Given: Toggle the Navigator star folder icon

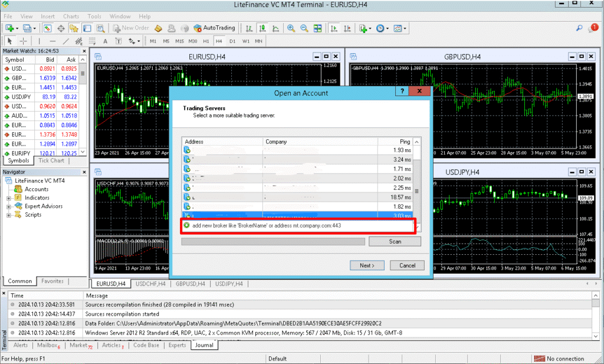Looking at the screenshot, I should [74, 28].
